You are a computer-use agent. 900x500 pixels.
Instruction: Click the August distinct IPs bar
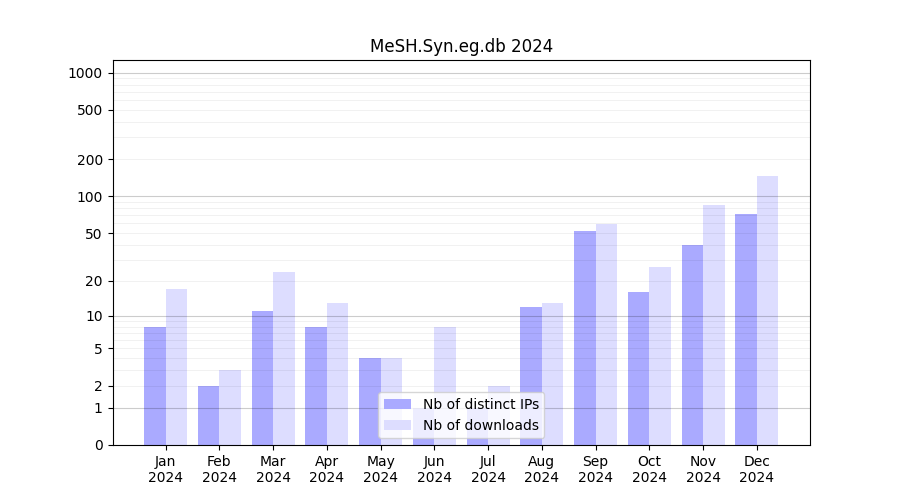point(531,376)
